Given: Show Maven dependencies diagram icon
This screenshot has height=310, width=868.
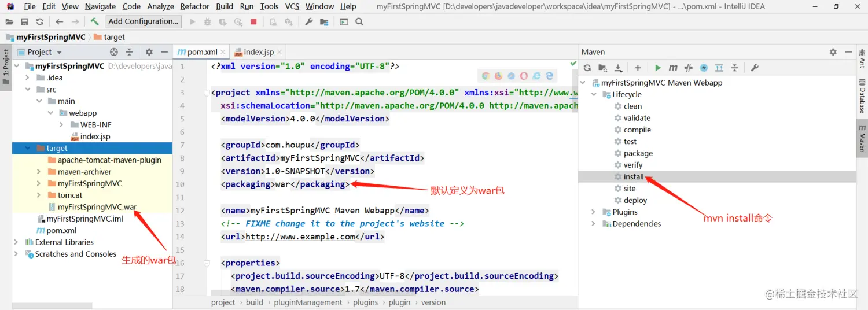Looking at the screenshot, I should click(x=719, y=68).
